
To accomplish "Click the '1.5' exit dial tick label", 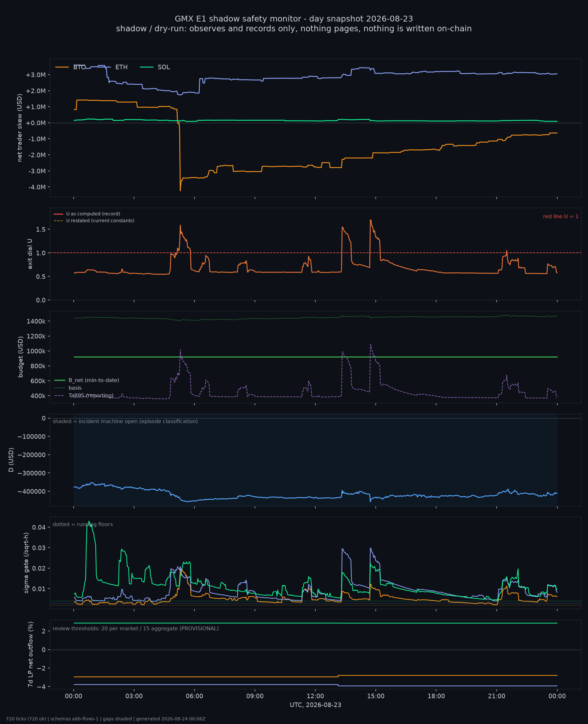I will [41, 229].
